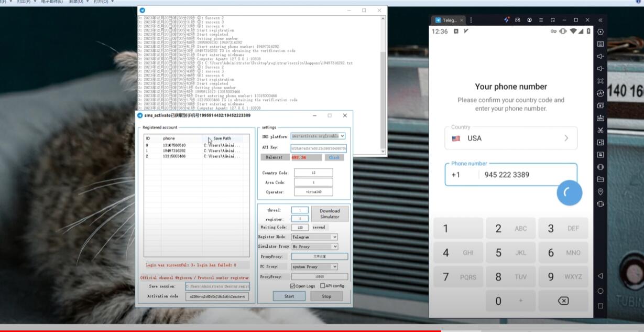This screenshot has height=332, width=644.
Task: Tap the Android recent apps square button
Action: coord(601,306)
